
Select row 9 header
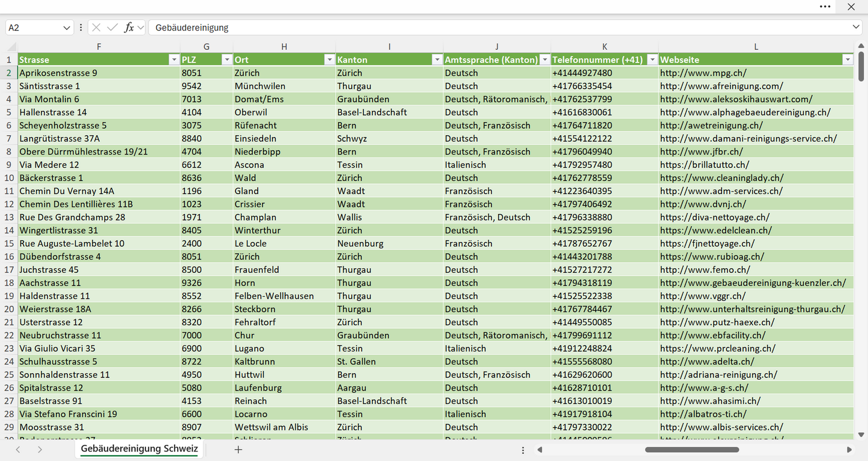tap(9, 165)
